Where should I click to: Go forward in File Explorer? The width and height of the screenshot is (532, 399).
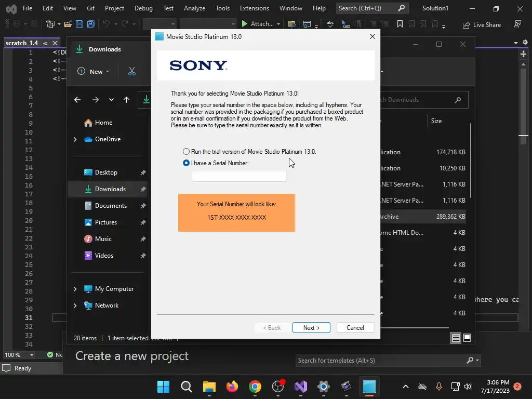[96, 100]
